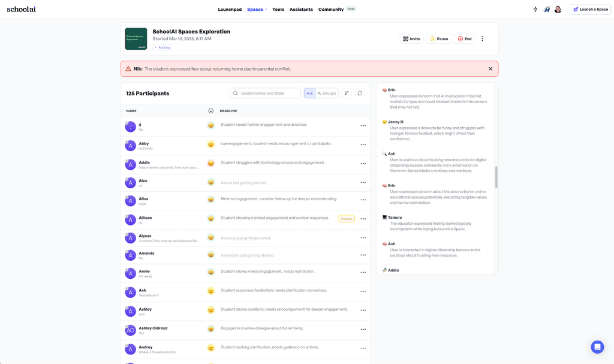Image resolution: width=614 pixels, height=364 pixels.
Task: Open your profile avatar in the top bar
Action: click(x=558, y=8)
